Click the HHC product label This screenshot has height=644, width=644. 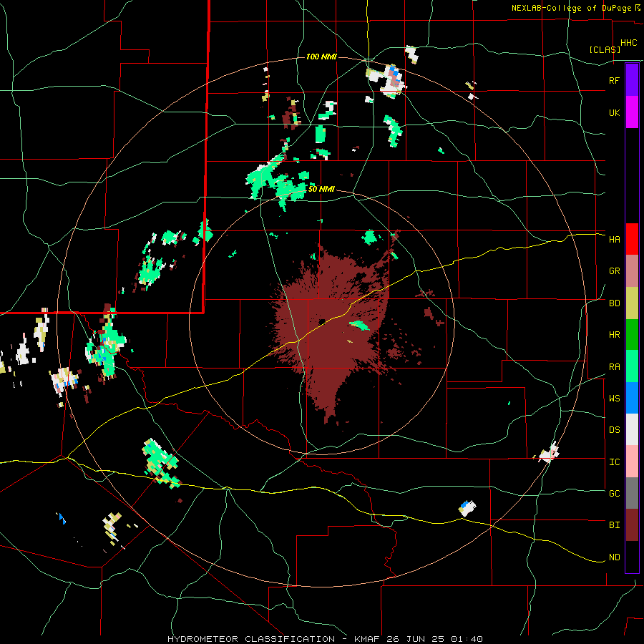[x=629, y=42]
